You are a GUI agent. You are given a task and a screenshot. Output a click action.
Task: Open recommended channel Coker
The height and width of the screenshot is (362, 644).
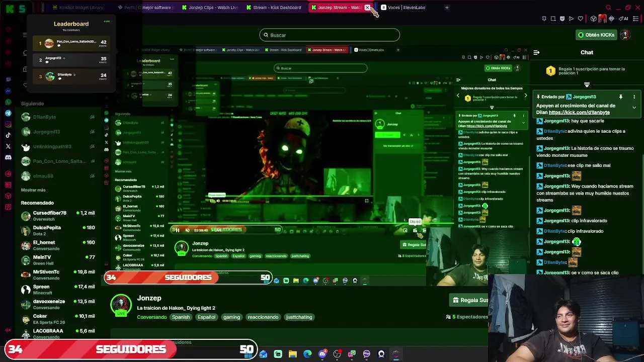click(x=58, y=319)
